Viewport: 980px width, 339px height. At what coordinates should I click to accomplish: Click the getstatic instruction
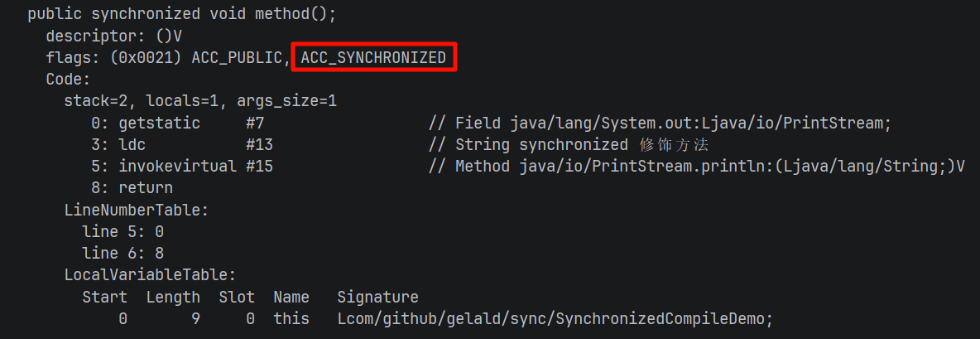pyautogui.click(x=159, y=123)
